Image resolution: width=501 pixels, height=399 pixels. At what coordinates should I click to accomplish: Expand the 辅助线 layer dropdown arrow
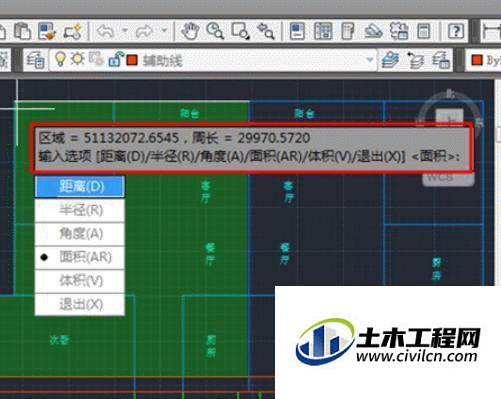point(369,60)
